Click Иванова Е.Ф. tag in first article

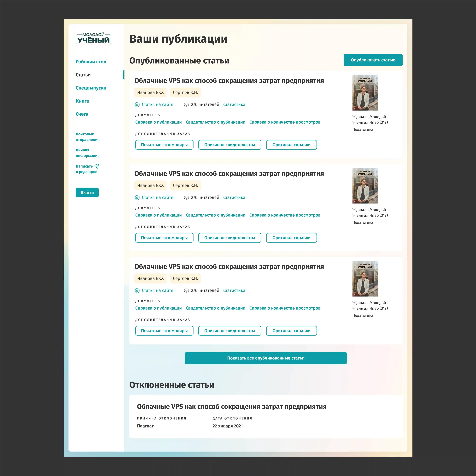point(150,93)
